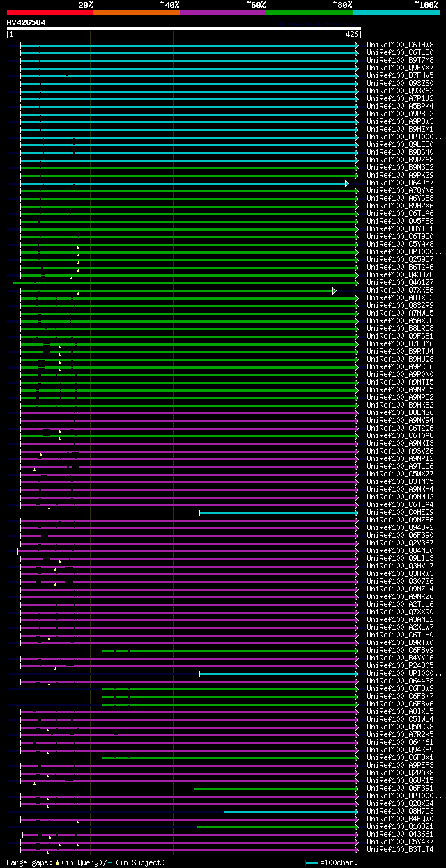
Task: Select the AV426584 query title
Action: coord(26,22)
